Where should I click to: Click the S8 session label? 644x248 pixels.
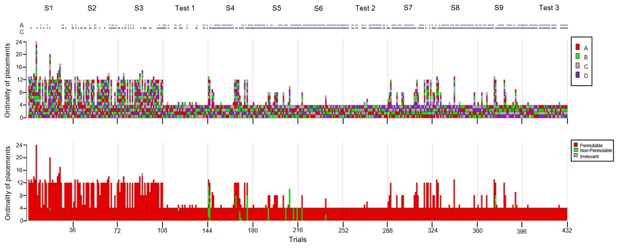(x=455, y=8)
